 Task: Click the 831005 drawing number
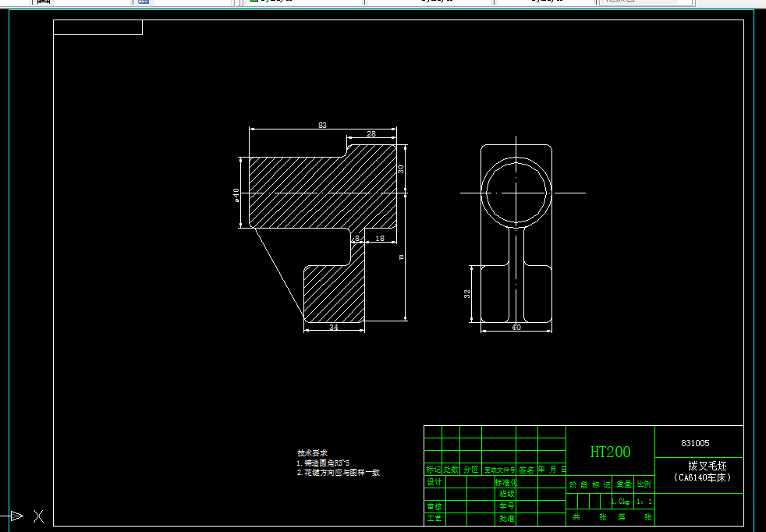click(695, 443)
